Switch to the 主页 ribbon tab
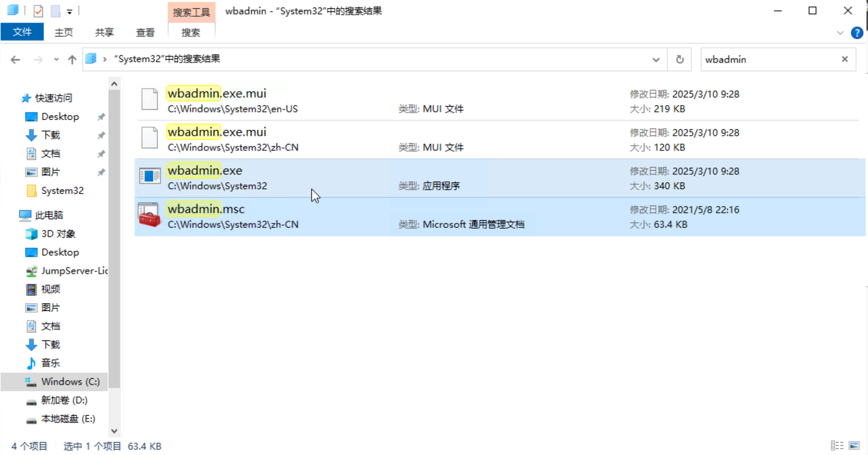 pyautogui.click(x=64, y=32)
